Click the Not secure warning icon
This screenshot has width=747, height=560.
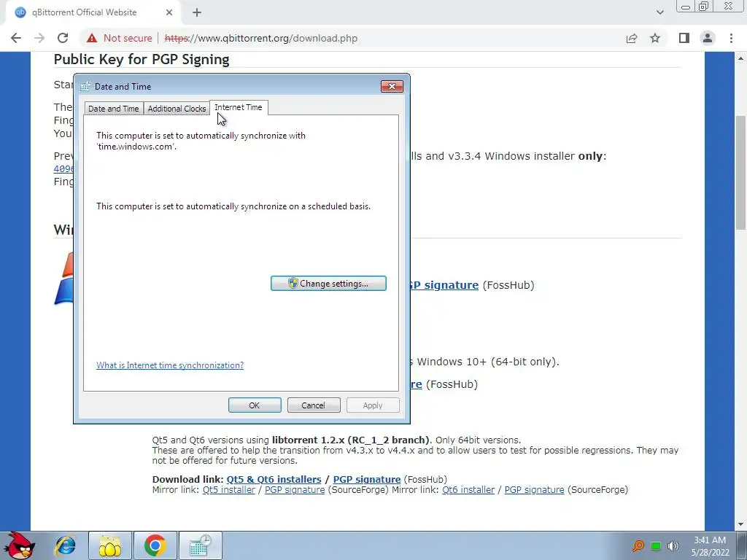pos(92,38)
